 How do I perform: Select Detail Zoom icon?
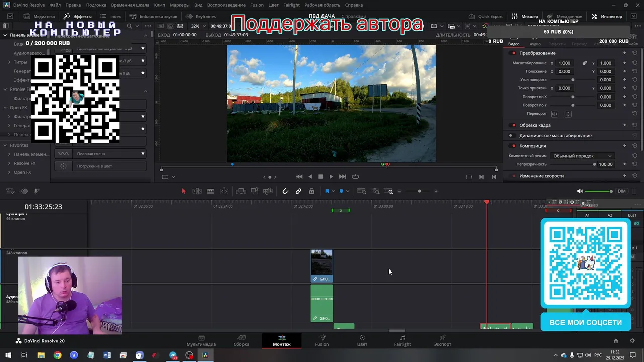pyautogui.click(x=376, y=191)
